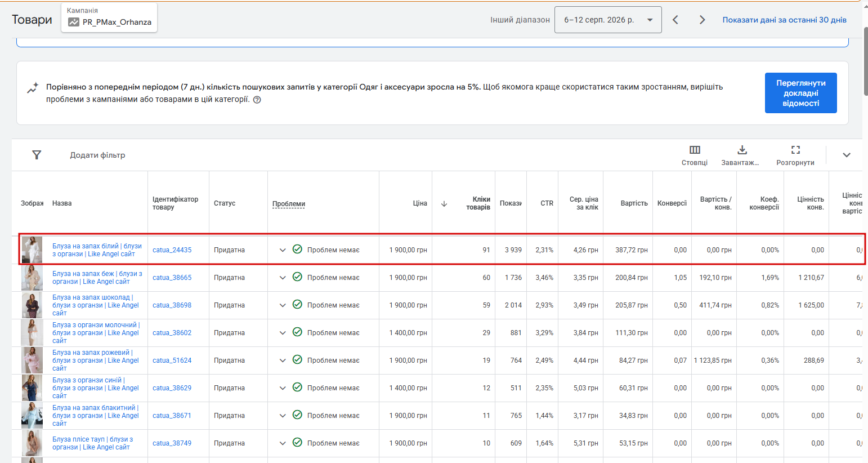Image resolution: width=868 pixels, height=463 pixels.
Task: Click conversion value 1 210,67
Action: click(811, 278)
